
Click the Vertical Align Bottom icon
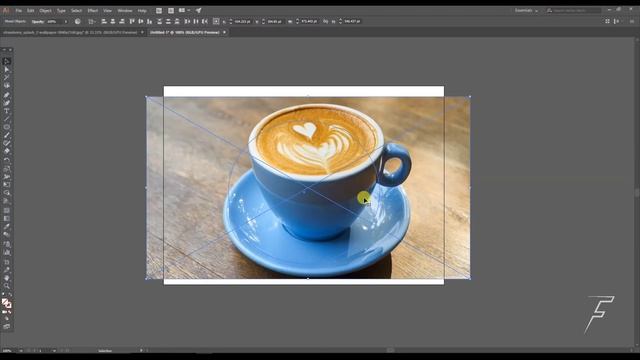(150, 21)
